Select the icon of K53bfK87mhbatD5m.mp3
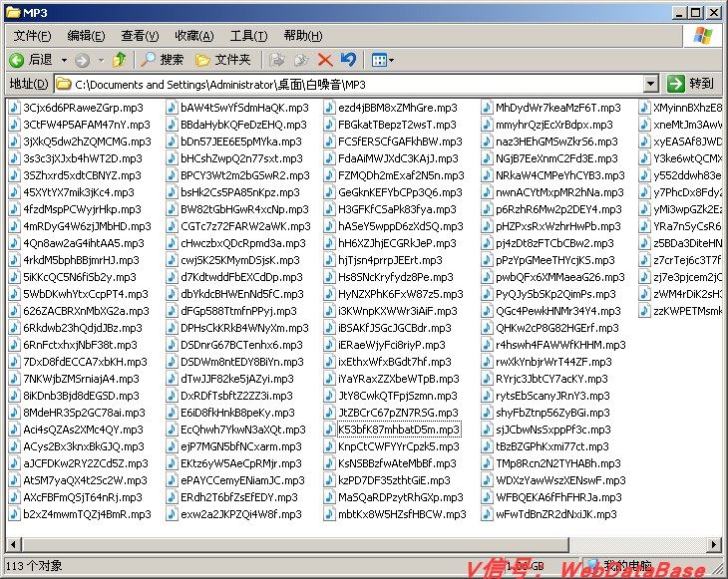This screenshot has width=728, height=579. coord(329,430)
